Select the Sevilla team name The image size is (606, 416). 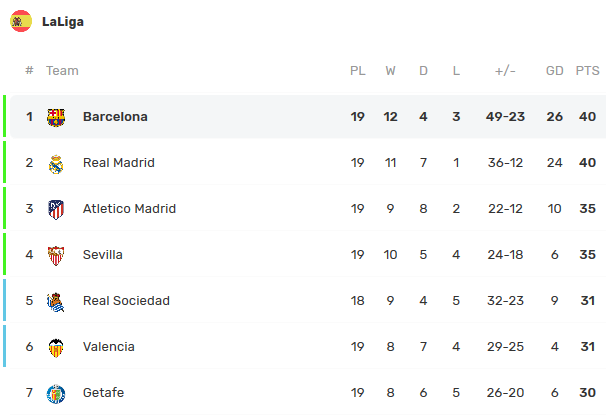coord(103,255)
